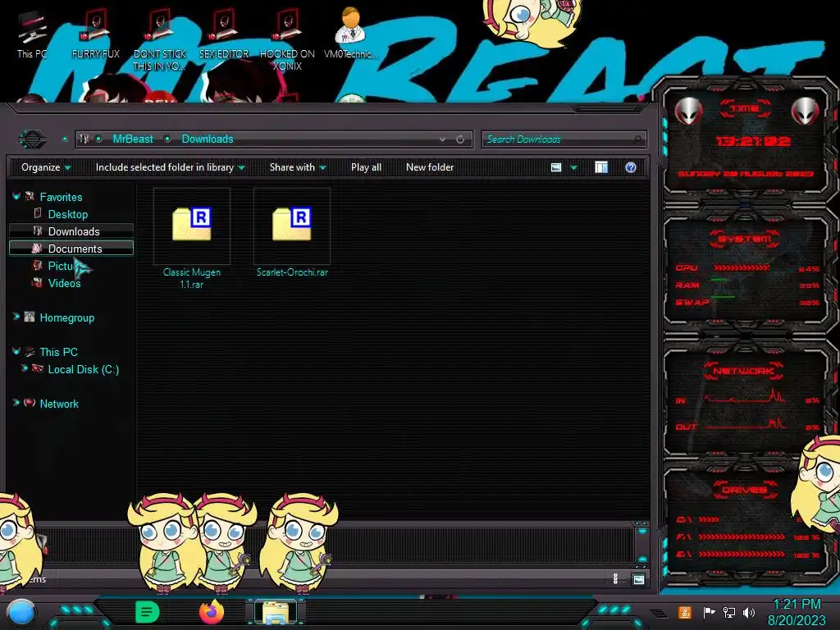Select Local Disk (C:) in navigation pane

pyautogui.click(x=84, y=370)
